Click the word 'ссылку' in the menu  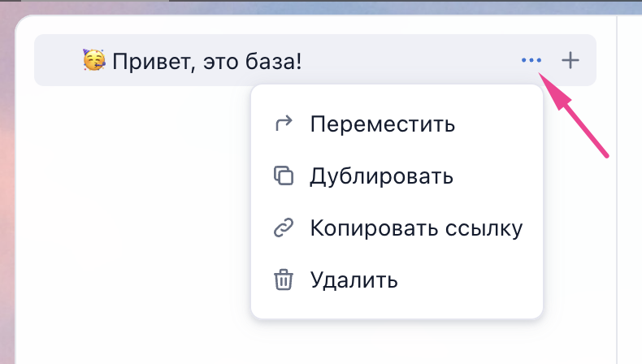coord(484,228)
